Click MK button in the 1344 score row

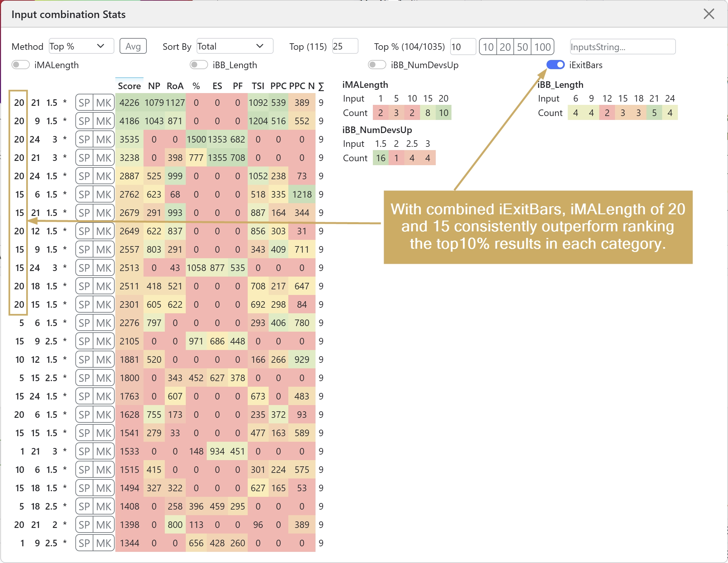click(104, 543)
